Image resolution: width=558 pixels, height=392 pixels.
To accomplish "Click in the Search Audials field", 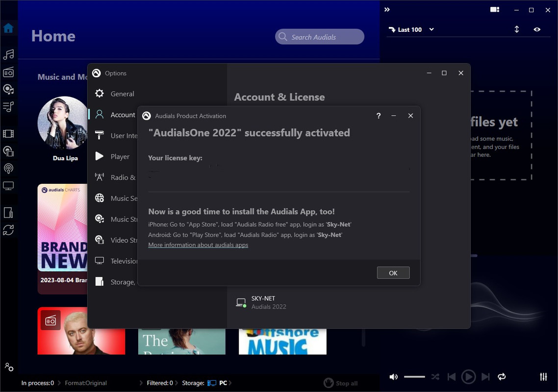I will [320, 37].
